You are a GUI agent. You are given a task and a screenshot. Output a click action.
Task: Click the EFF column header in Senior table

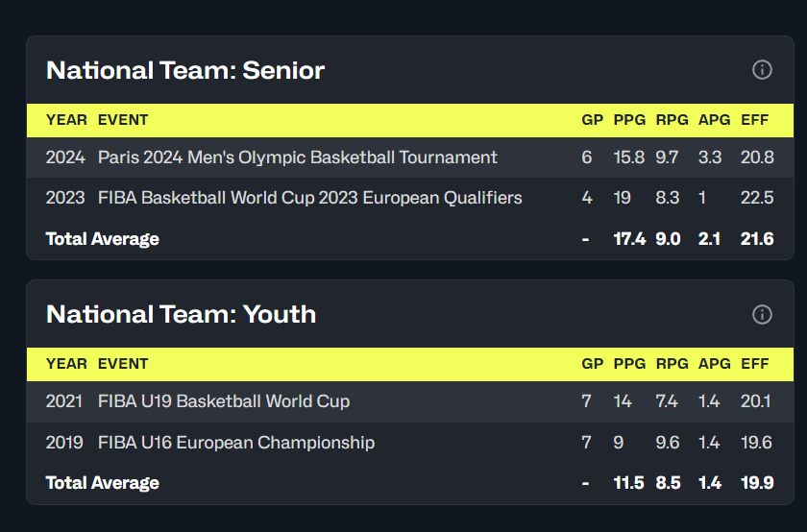[756, 120]
